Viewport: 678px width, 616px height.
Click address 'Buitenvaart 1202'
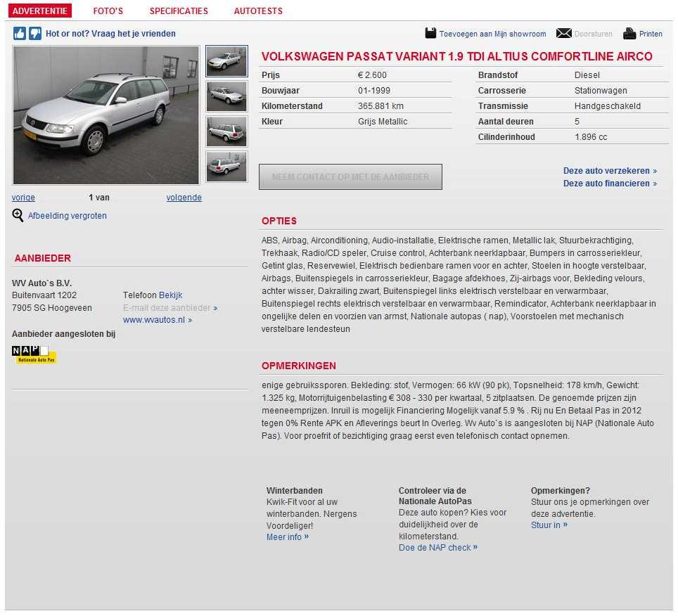pyautogui.click(x=44, y=295)
